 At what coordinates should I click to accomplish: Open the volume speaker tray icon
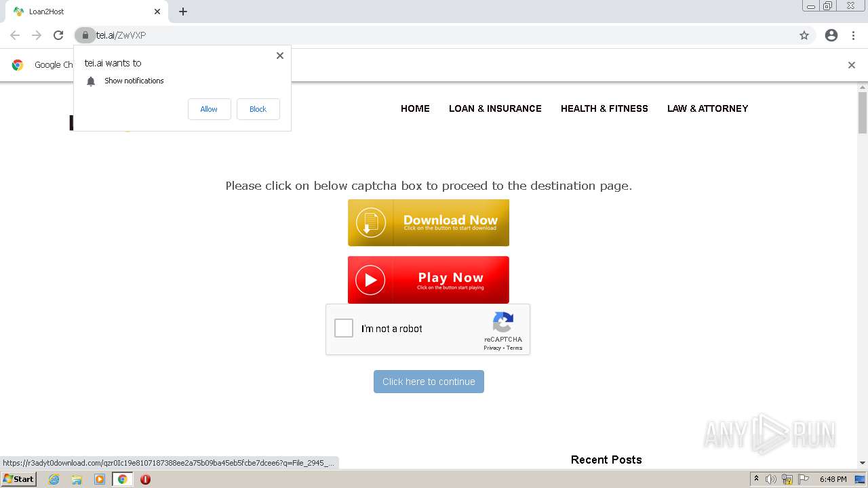click(x=771, y=479)
